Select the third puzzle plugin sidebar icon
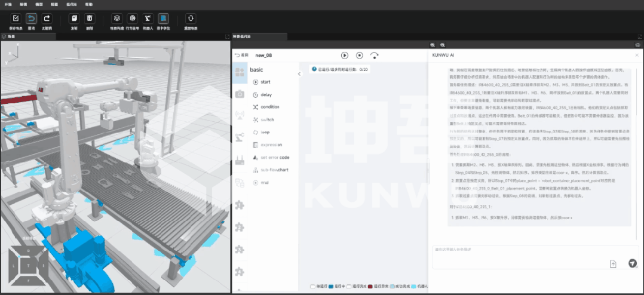 click(x=240, y=249)
